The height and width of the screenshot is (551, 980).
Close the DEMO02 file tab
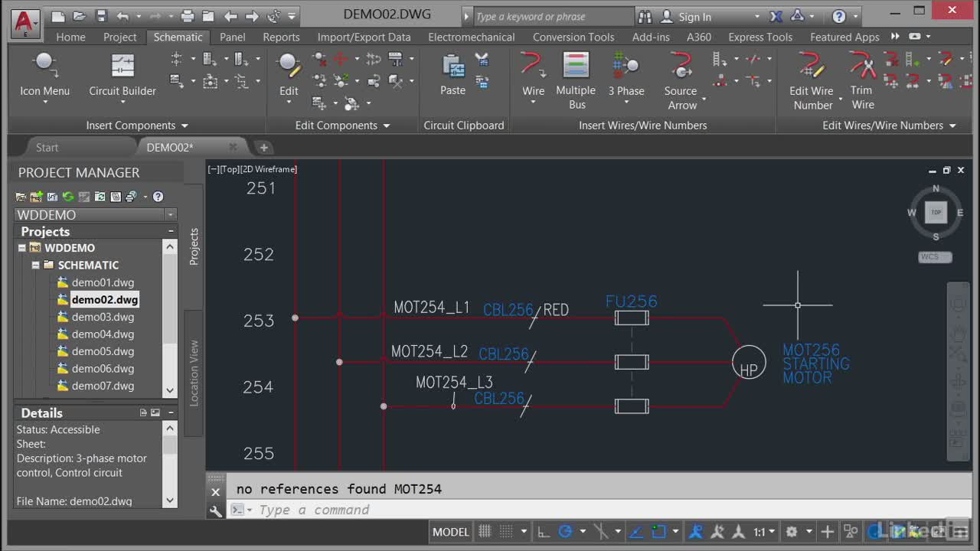233,147
